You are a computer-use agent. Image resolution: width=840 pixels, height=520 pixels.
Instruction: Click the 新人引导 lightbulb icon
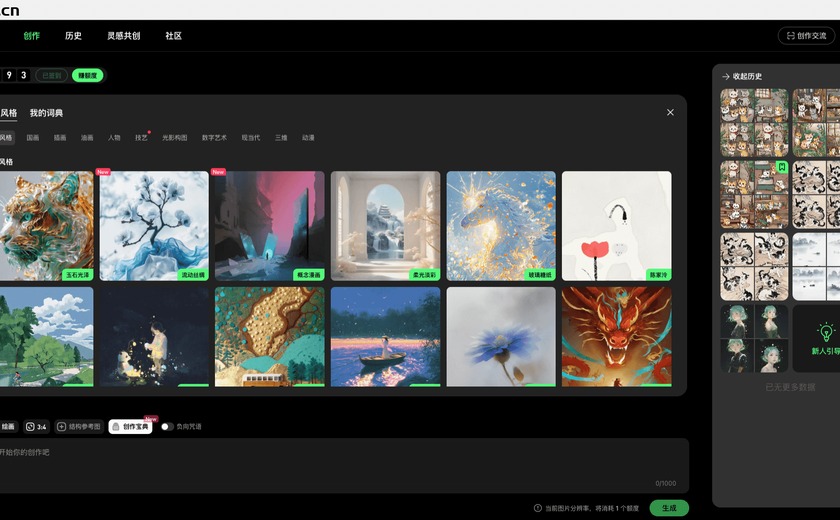(x=826, y=332)
